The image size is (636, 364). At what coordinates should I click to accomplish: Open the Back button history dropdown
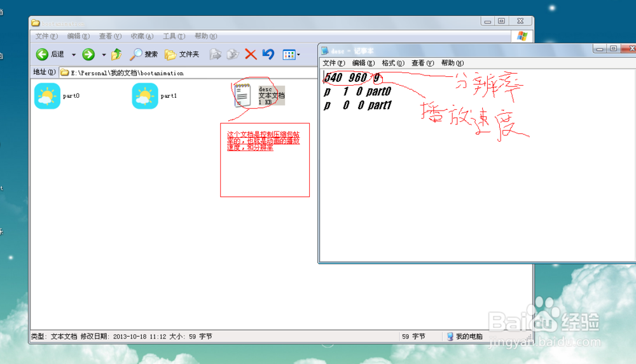coord(74,55)
